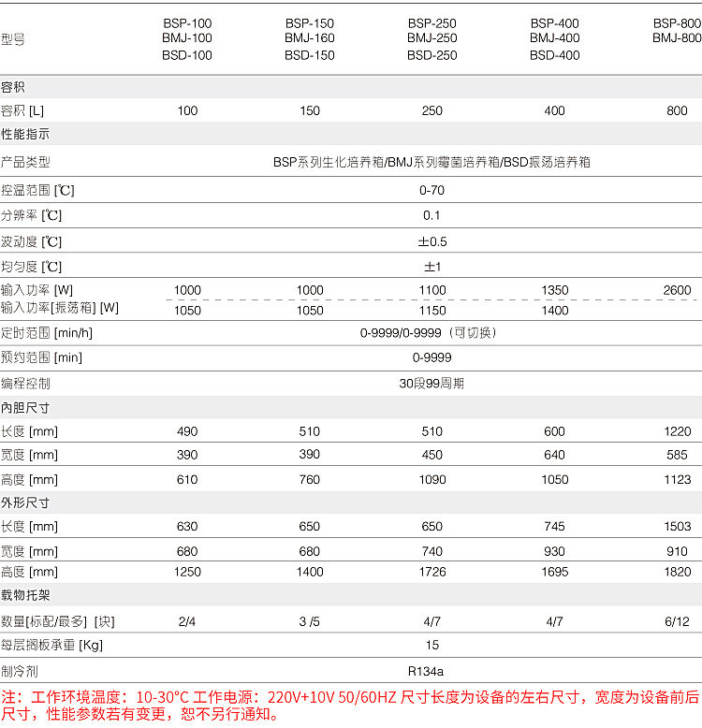702x728 pixels.
Task: Select the 1400 shaker power value
Action: pyautogui.click(x=554, y=310)
